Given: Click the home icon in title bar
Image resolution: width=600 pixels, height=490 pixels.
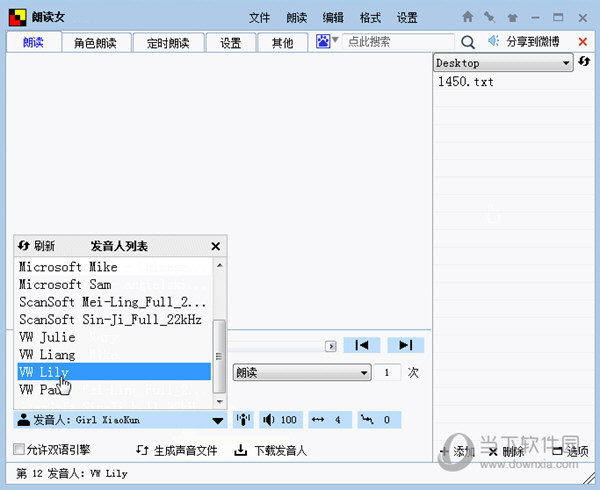Looking at the screenshot, I should 468,17.
